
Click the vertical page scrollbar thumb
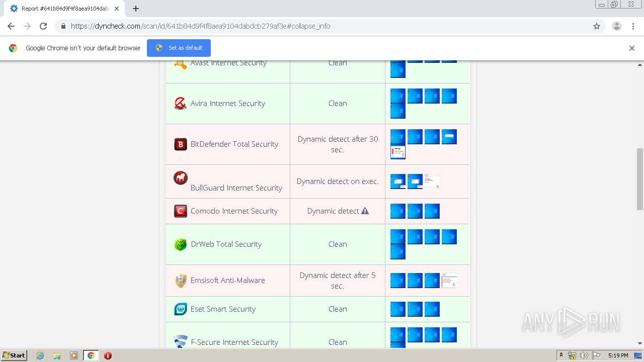tap(640, 178)
